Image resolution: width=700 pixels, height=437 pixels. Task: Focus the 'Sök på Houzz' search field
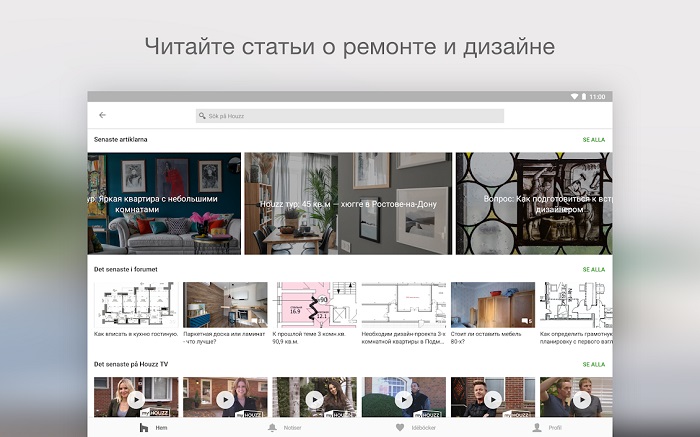click(350, 116)
